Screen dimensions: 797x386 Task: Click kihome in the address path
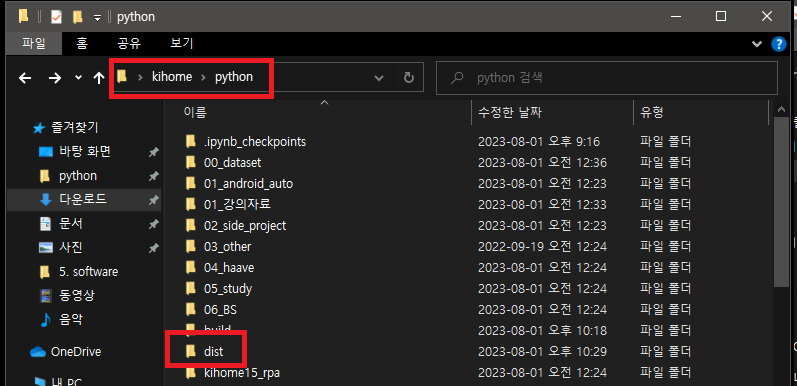[x=172, y=77]
